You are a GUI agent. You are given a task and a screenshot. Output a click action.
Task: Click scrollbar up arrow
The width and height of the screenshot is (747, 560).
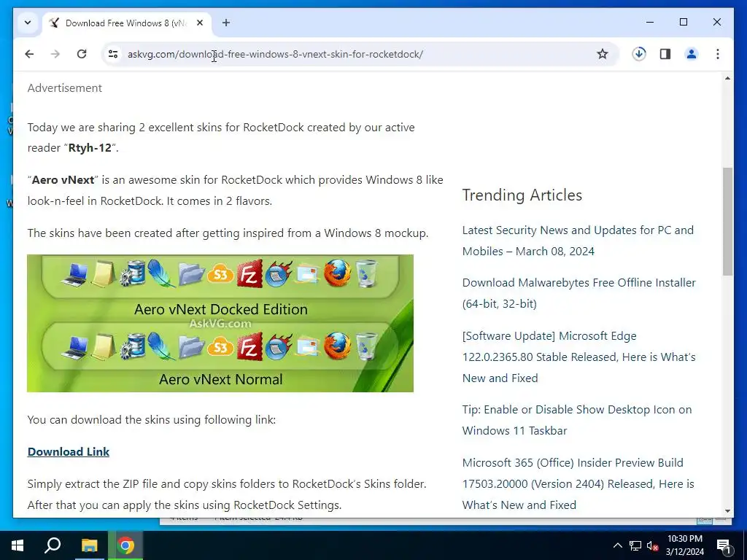[x=727, y=77]
